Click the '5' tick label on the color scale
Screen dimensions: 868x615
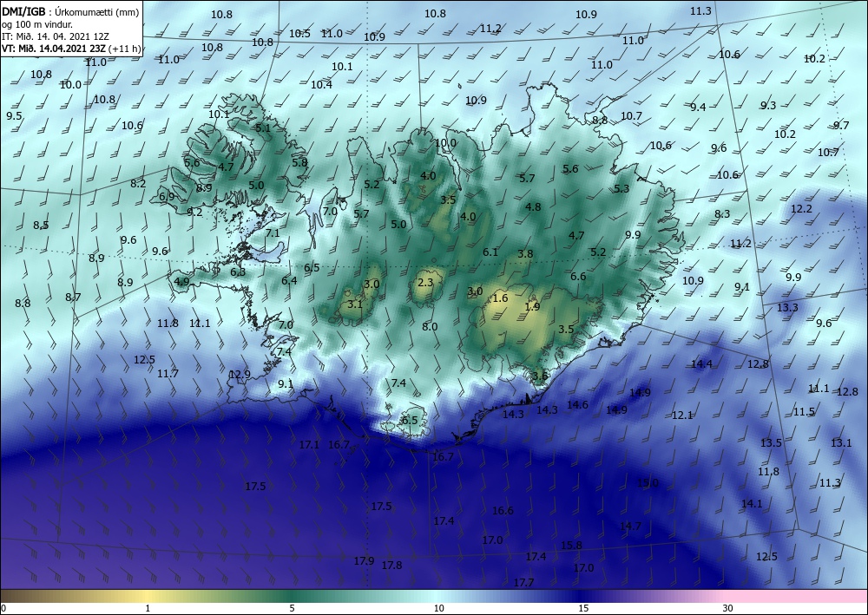coord(292,608)
